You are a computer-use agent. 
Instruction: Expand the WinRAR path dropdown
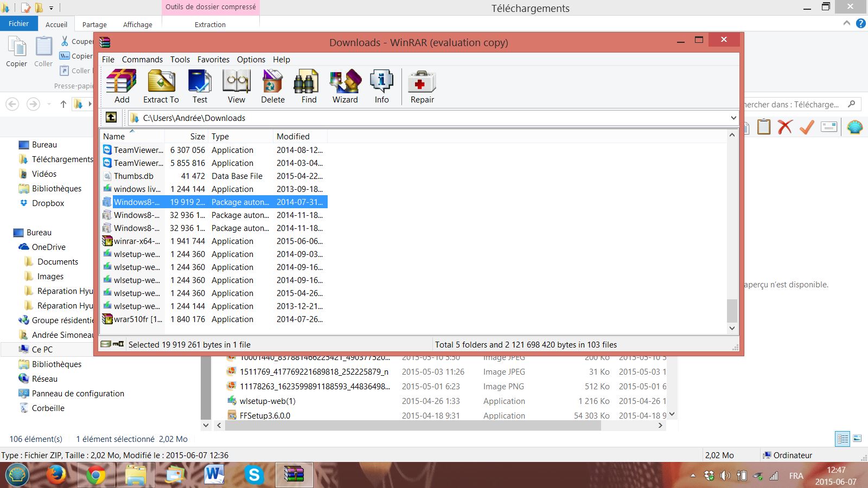[x=733, y=118]
